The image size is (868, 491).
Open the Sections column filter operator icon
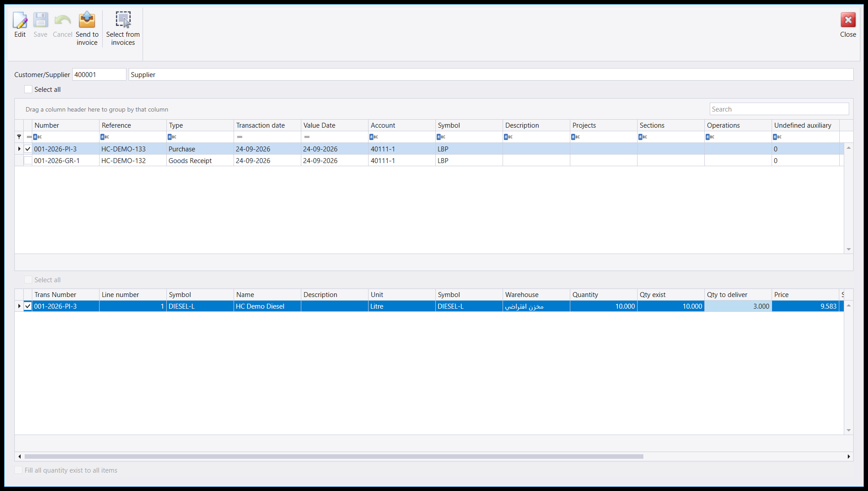pos(642,137)
